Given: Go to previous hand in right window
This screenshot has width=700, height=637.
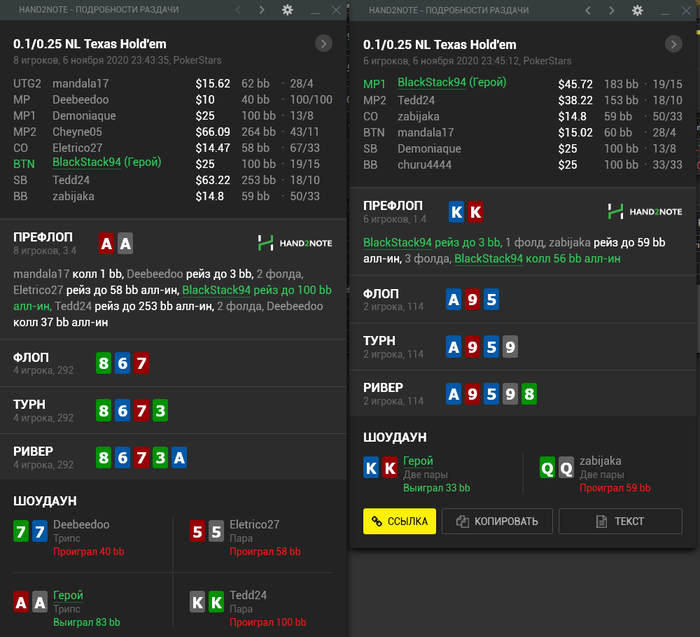Looking at the screenshot, I should coord(588,10).
